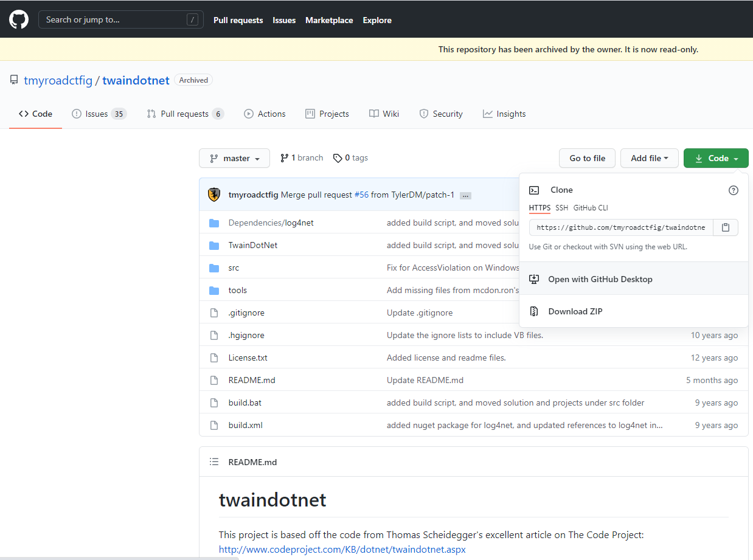
Task: Toggle the green Code dropdown button
Action: pyautogui.click(x=716, y=158)
